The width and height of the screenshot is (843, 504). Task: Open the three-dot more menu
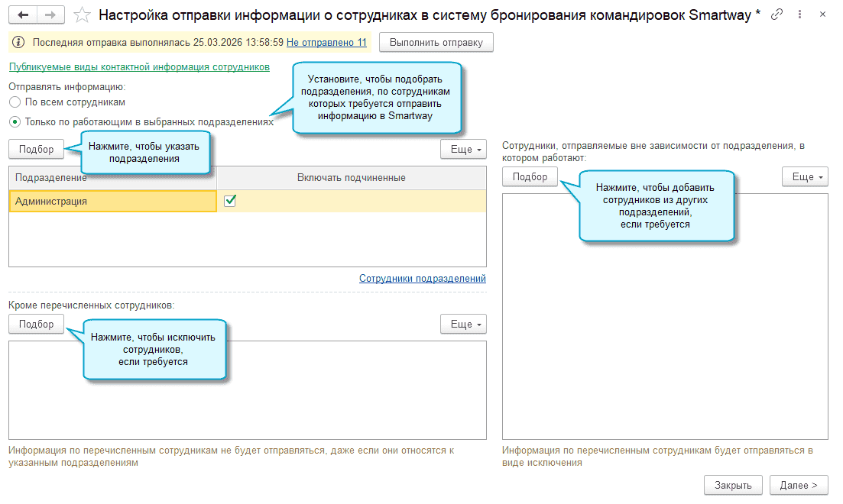799,15
